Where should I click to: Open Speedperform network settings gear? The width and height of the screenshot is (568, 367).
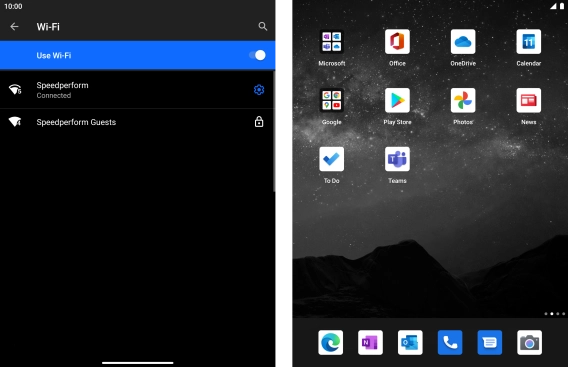point(259,90)
